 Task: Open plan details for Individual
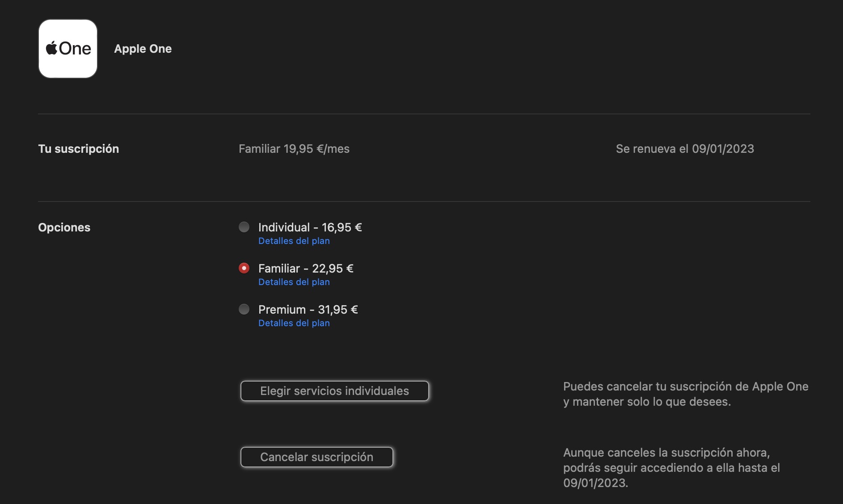tap(294, 241)
